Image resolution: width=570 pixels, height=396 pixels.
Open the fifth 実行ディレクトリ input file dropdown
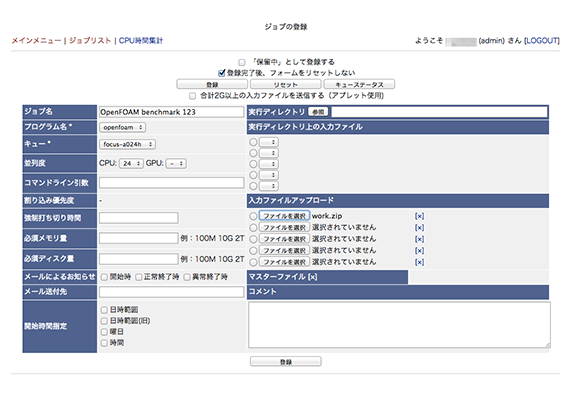(x=269, y=186)
